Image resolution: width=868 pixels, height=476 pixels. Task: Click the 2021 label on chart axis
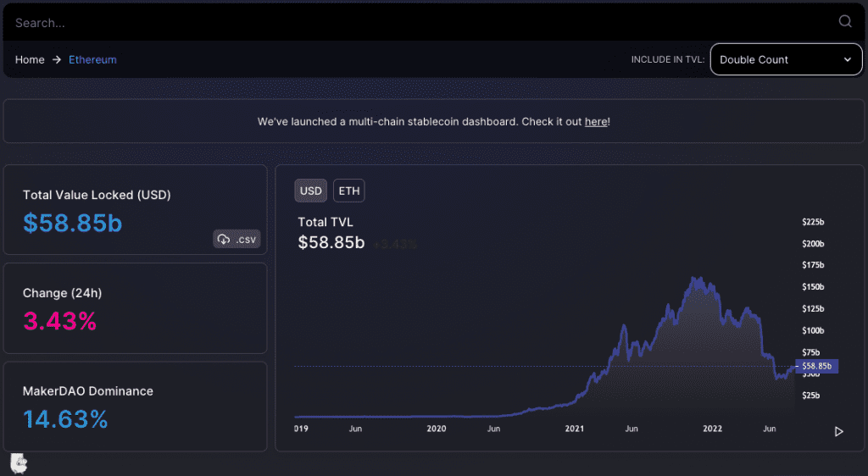(x=575, y=429)
